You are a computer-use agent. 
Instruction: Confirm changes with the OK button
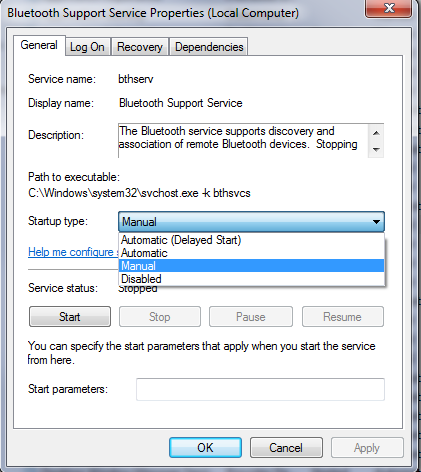(205, 448)
